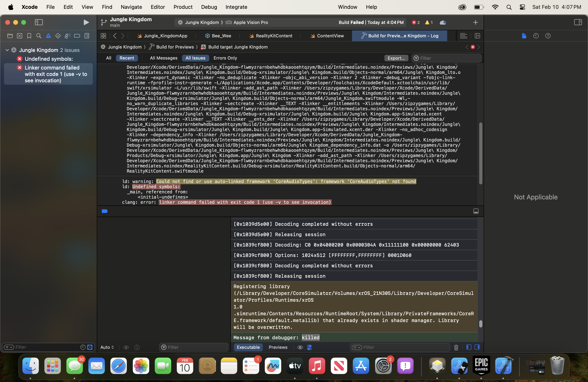
Task: Open the Auto variables view dropdown
Action: pyautogui.click(x=107, y=347)
